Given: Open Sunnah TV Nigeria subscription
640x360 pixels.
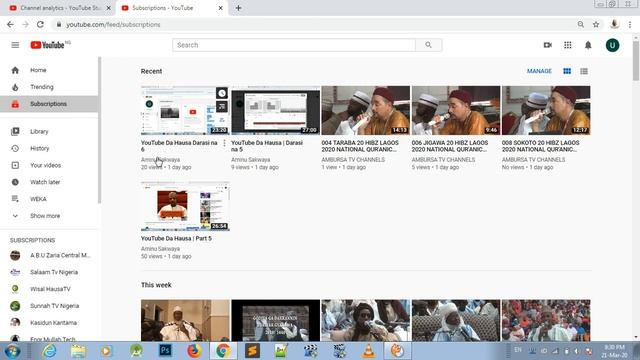Looking at the screenshot, I should (49, 306).
